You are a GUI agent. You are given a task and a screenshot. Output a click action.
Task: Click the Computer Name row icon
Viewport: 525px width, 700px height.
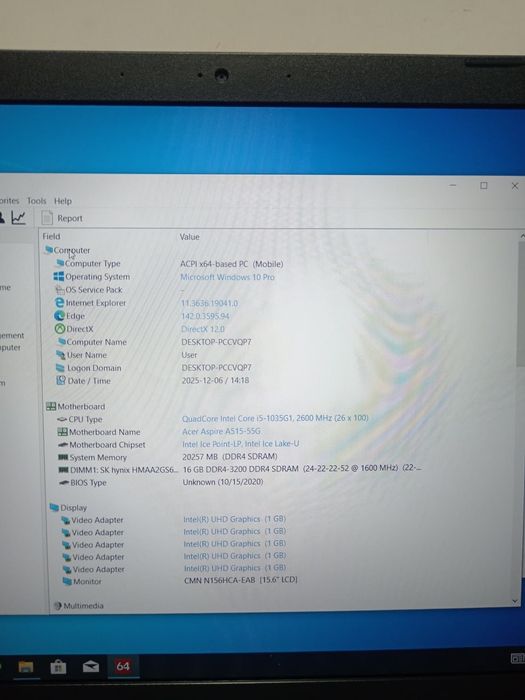tap(62, 342)
